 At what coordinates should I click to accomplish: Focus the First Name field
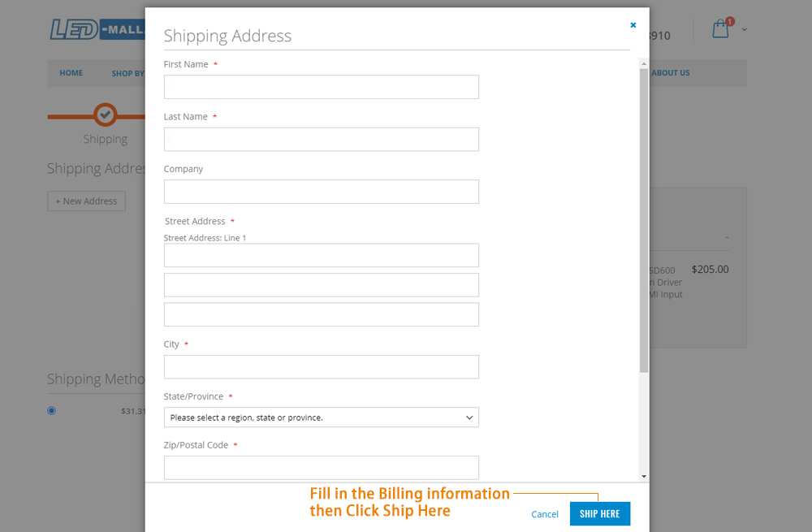(321, 87)
